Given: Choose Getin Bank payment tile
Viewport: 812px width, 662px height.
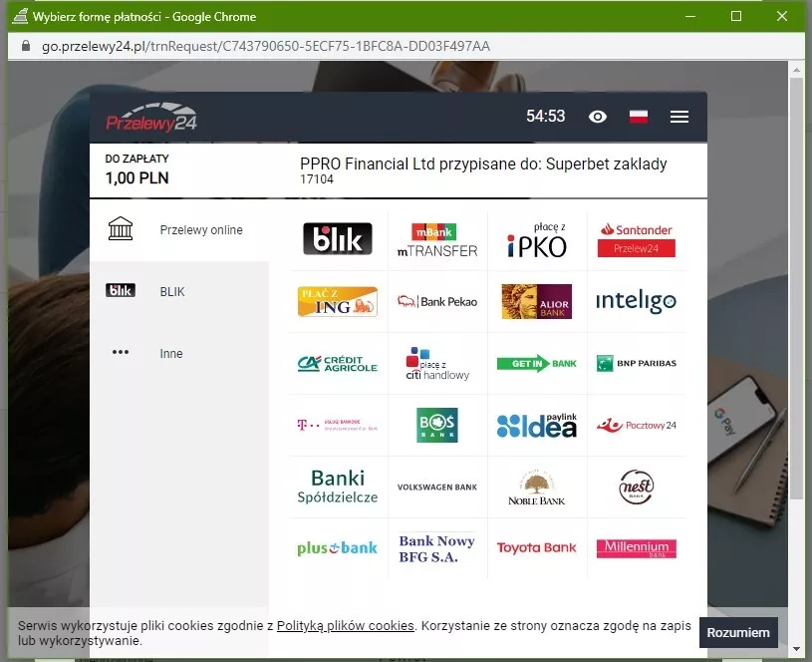Looking at the screenshot, I should [x=537, y=364].
